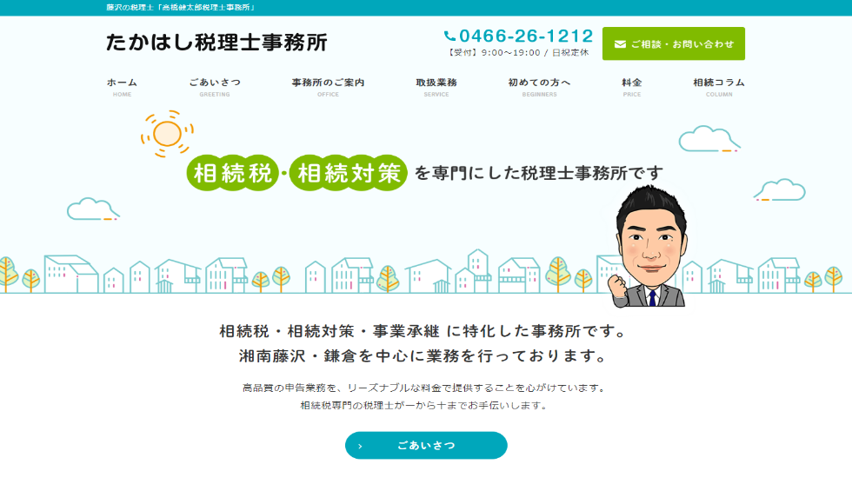Image resolution: width=852 pixels, height=504 pixels.
Task: Click the たかはし税理士事務所 site logo
Action: point(216,43)
